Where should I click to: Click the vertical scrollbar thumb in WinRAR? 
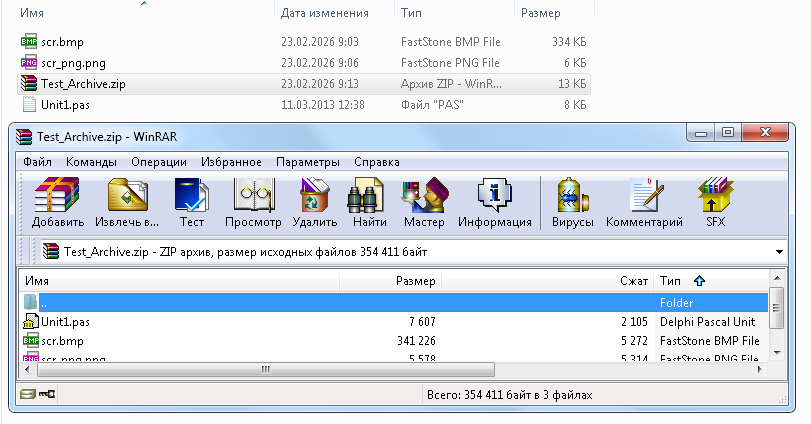click(776, 308)
